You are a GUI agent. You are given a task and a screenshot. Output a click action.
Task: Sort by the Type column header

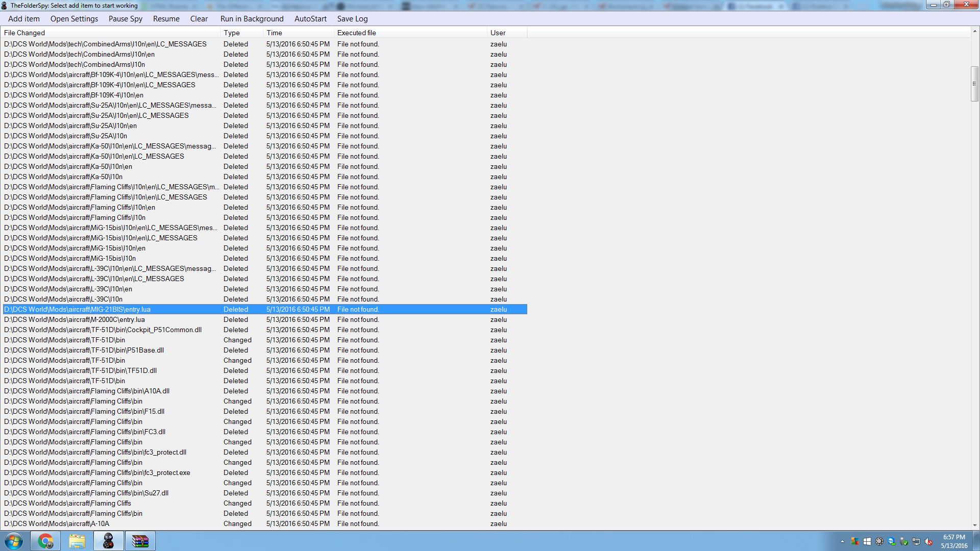click(242, 33)
